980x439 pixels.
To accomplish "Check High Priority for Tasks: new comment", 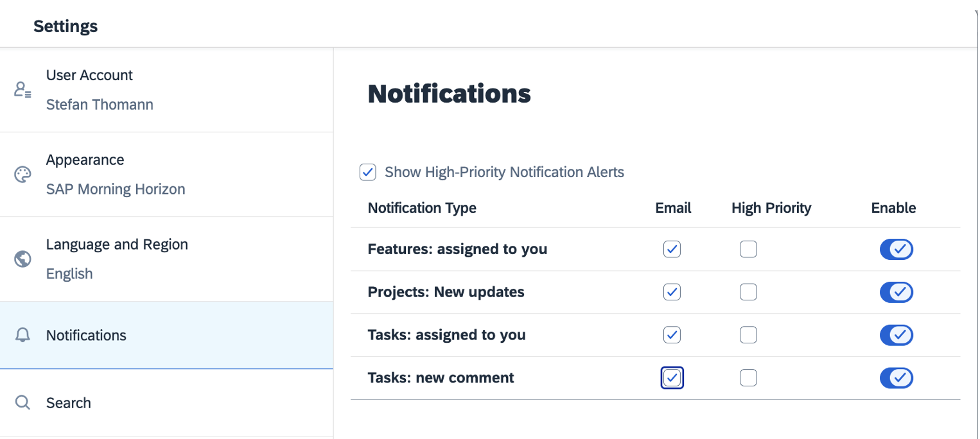I will tap(748, 378).
